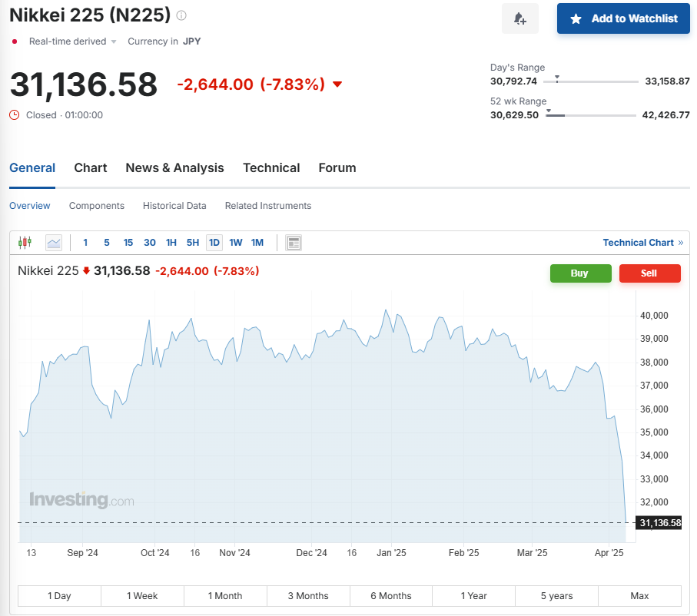
Task: Click the -2,644.00 (-7.83%) change text
Action: (x=251, y=84)
